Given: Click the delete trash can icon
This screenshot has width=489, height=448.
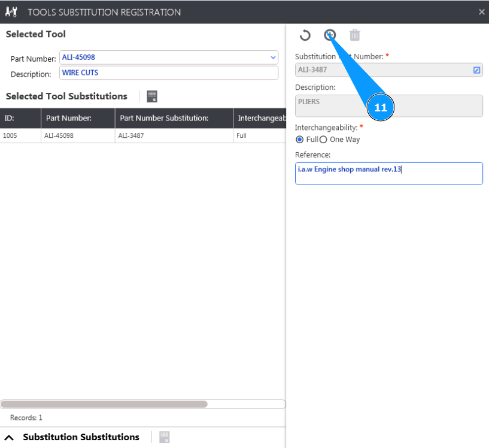Looking at the screenshot, I should (355, 35).
